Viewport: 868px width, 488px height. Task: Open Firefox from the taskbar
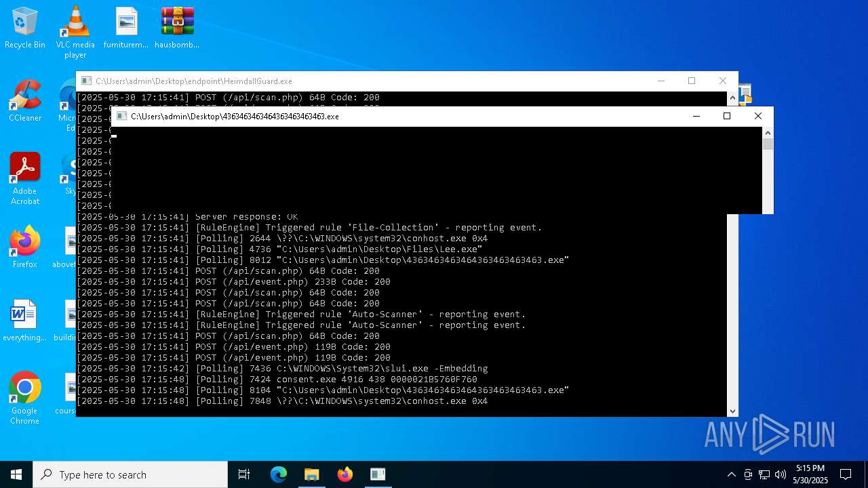345,474
